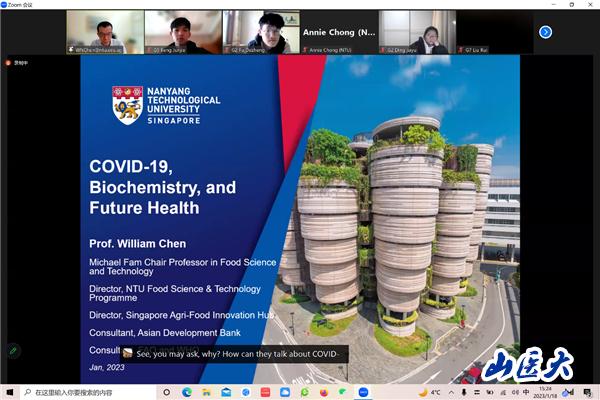Select Liu Rui's participant tile

495,32
